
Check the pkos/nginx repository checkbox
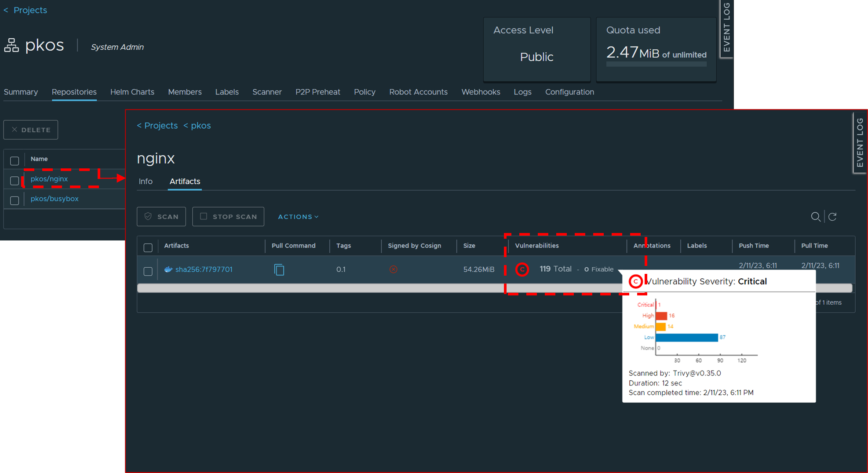(15, 181)
